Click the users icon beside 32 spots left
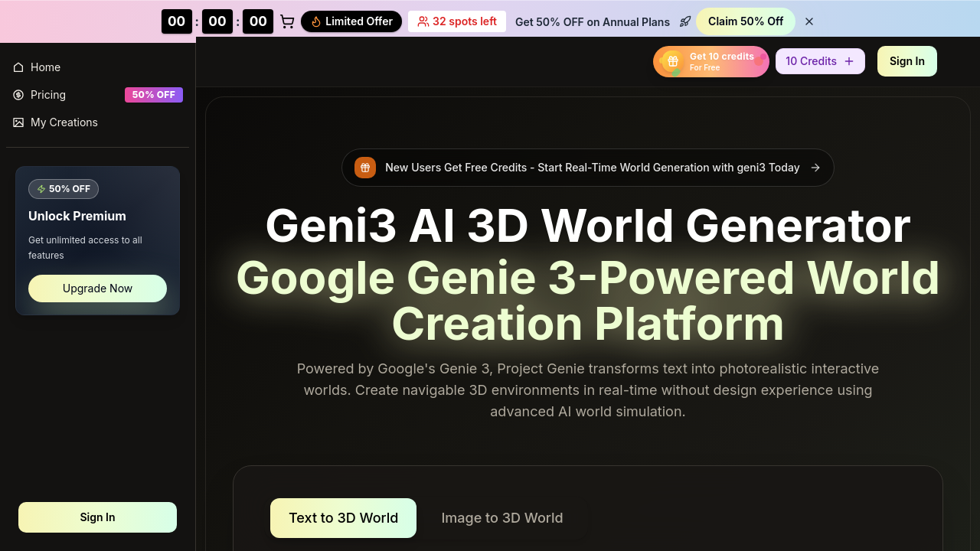 click(x=423, y=21)
